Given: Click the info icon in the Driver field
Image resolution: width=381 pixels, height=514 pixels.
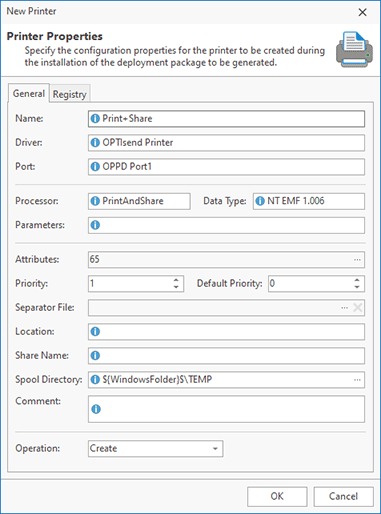Looking at the screenshot, I should (x=95, y=143).
